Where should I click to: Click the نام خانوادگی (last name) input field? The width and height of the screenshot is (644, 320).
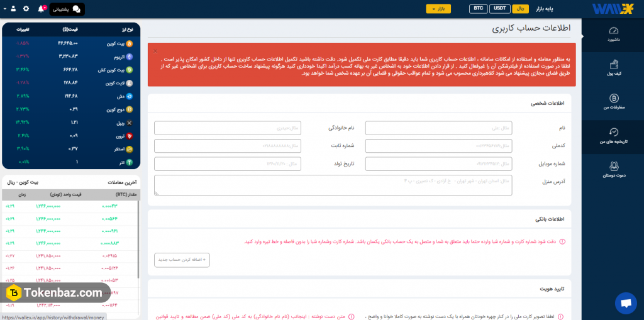coord(228,128)
